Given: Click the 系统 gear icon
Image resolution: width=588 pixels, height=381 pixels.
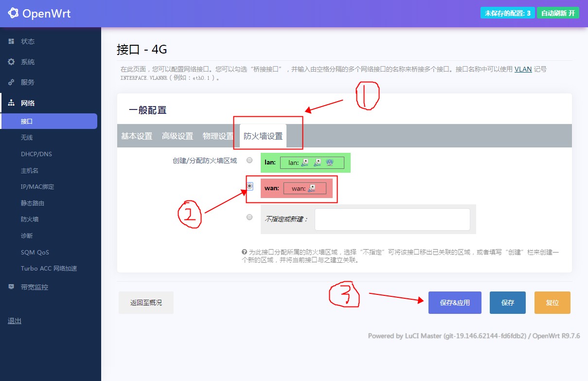Looking at the screenshot, I should point(11,62).
